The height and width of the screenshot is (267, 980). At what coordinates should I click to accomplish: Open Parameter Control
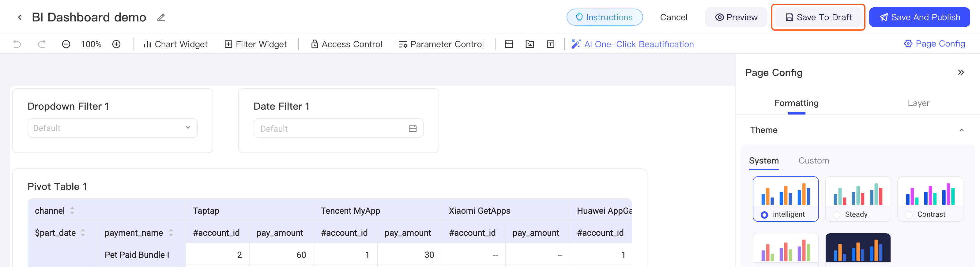pyautogui.click(x=441, y=44)
